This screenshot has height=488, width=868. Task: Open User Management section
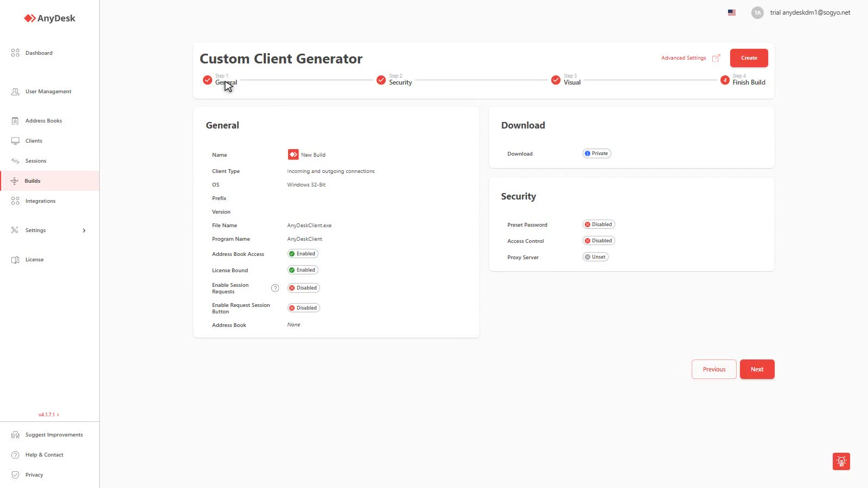tap(48, 92)
